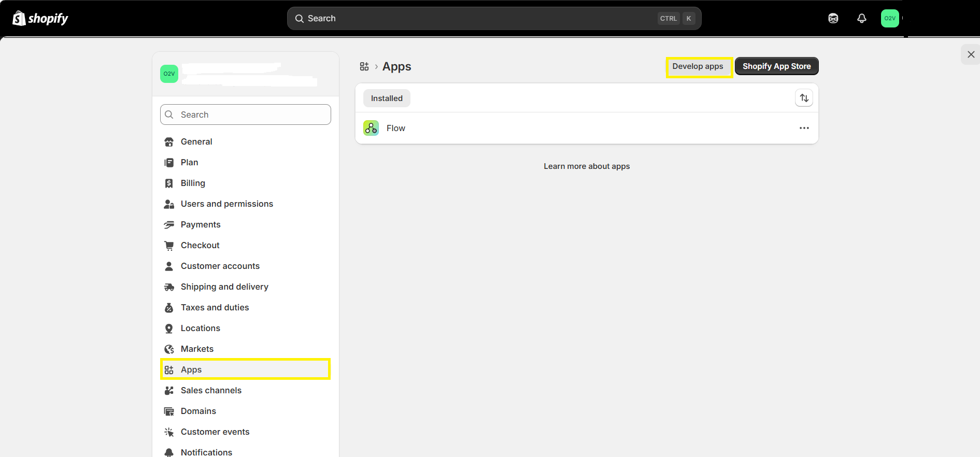Click the Customer accounts person icon
Viewport: 980px width, 457px height.
pyautogui.click(x=169, y=266)
